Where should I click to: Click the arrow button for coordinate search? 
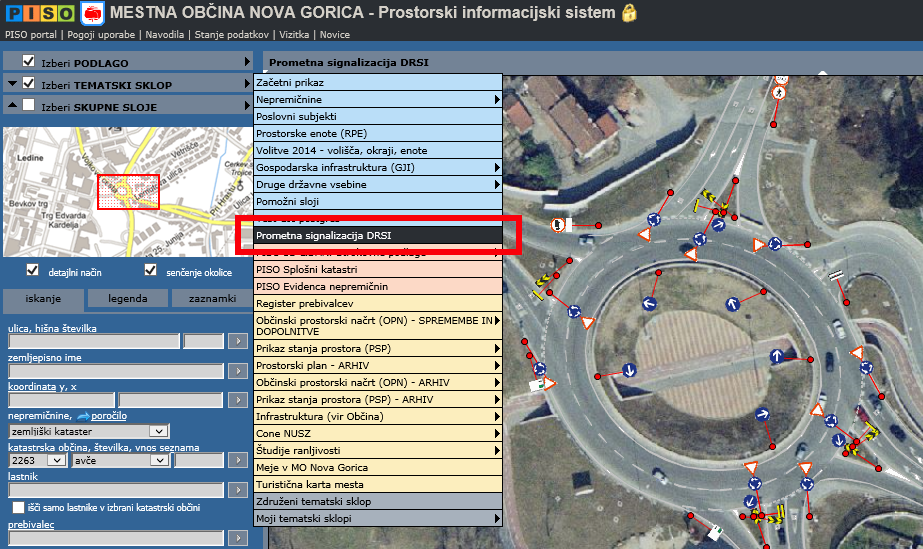pos(238,400)
